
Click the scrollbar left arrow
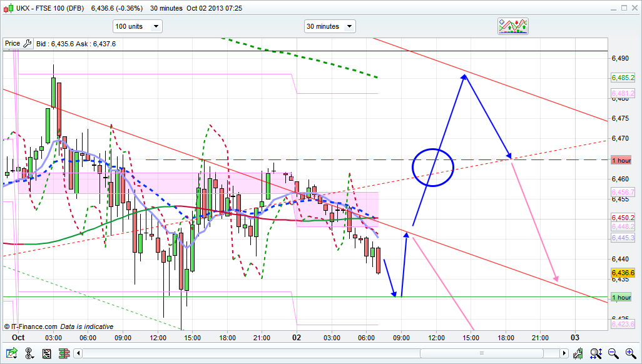[78, 353]
